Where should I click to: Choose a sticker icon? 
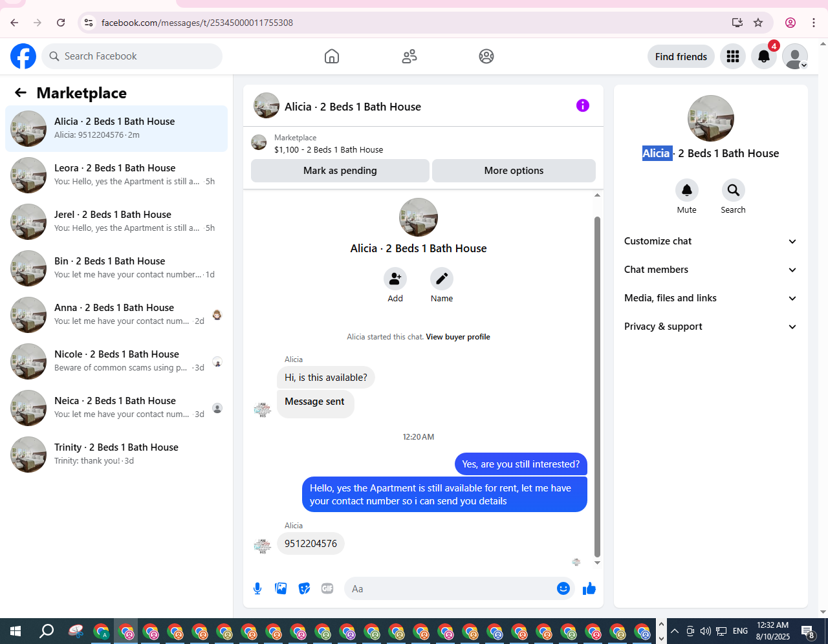coord(304,588)
